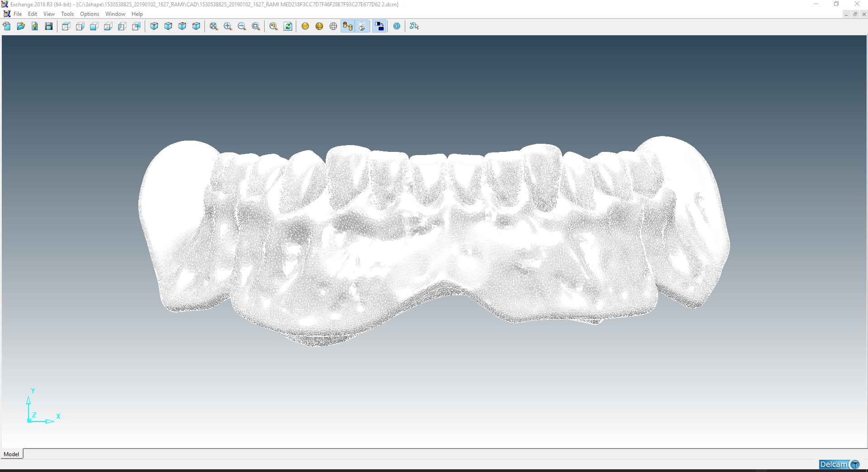Switch to the Model tab
This screenshot has width=868, height=472.
click(11, 454)
